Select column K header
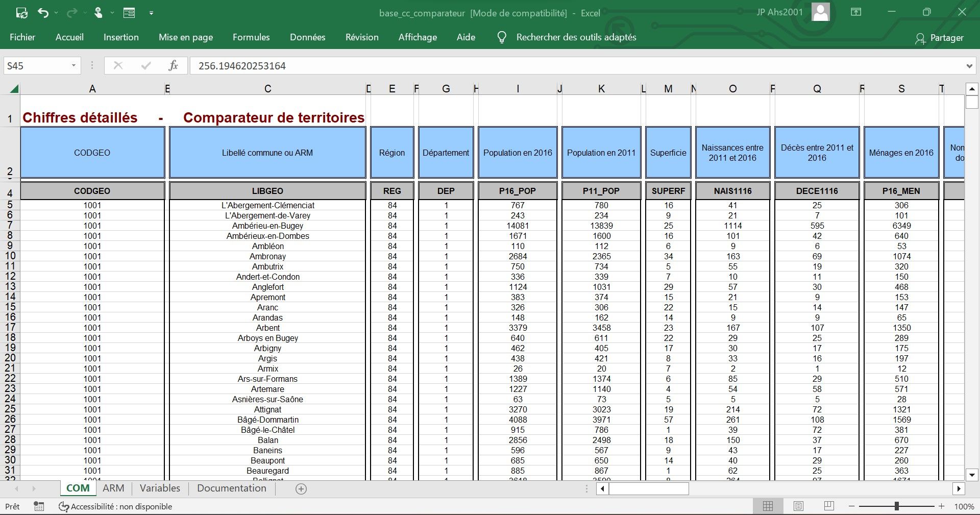The image size is (980, 515). [x=601, y=89]
